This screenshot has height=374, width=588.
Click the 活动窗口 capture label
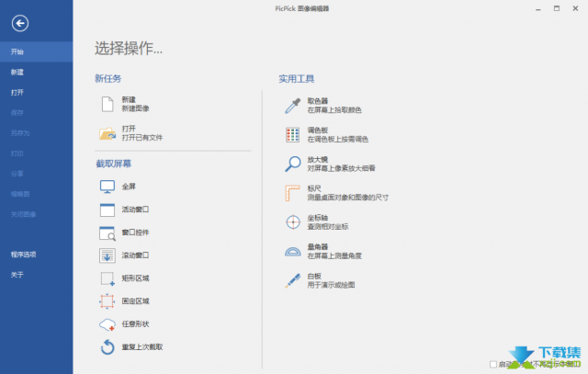coord(135,210)
